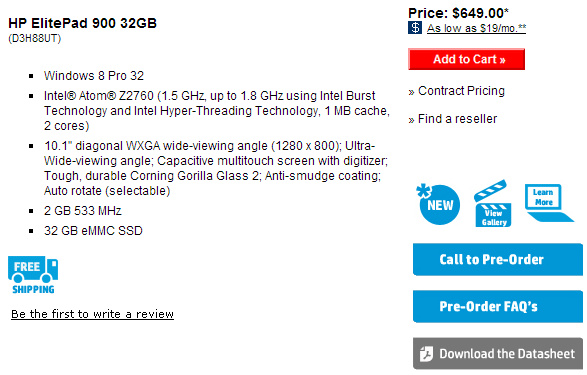Open the Pre-Order FAQ's button
The width and height of the screenshot is (587, 375).
pos(498,306)
